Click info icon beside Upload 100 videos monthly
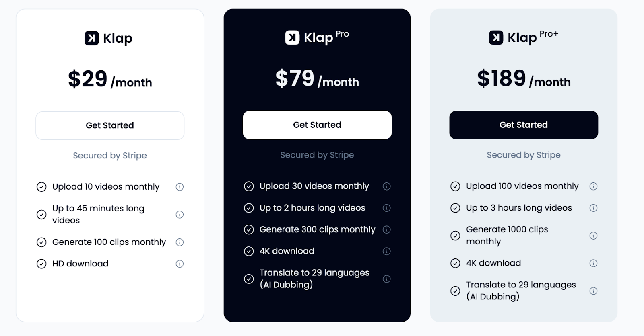 point(593,186)
